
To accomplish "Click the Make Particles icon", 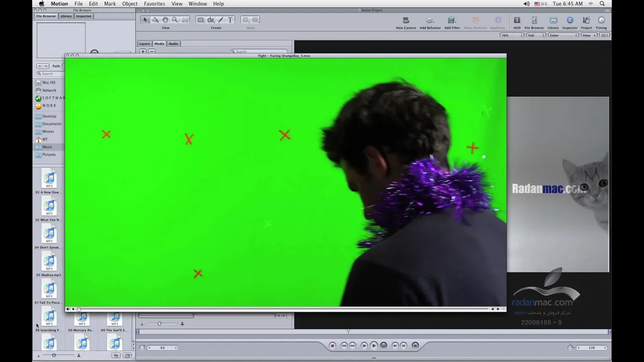I will 475,20.
